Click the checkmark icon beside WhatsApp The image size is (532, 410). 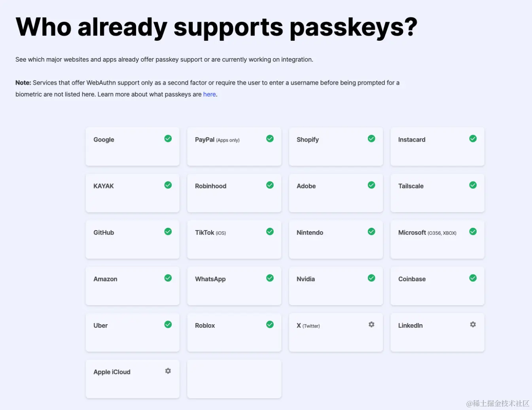[270, 278]
